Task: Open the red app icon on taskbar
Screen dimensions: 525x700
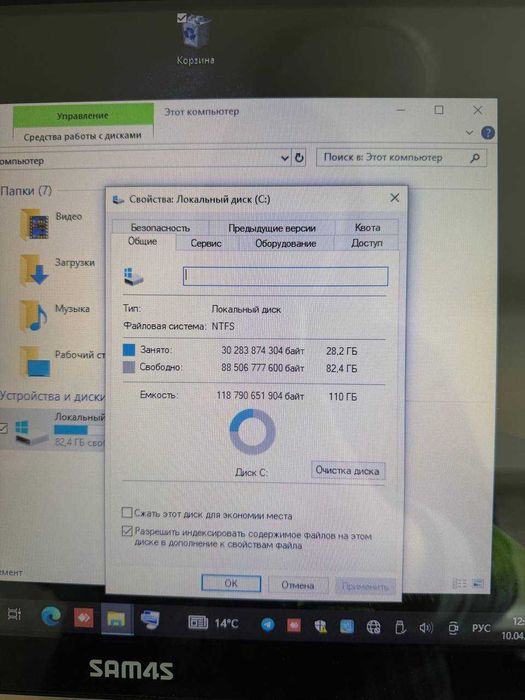Action: point(83,618)
